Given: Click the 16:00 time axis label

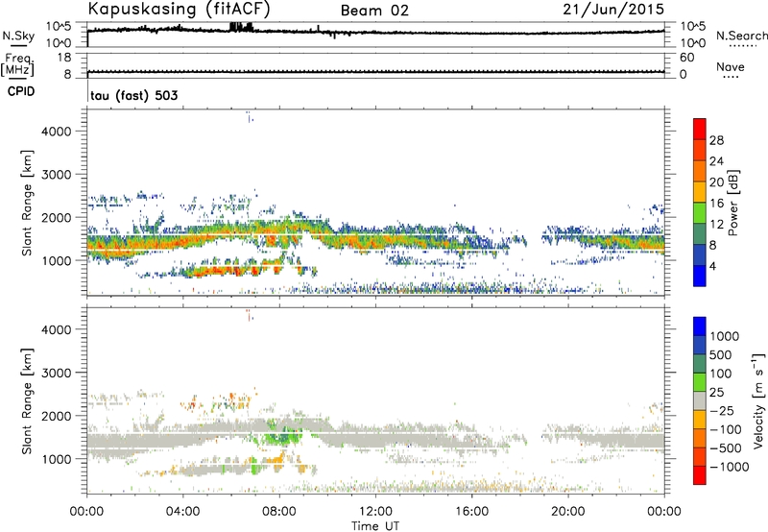Looking at the screenshot, I should [471, 512].
